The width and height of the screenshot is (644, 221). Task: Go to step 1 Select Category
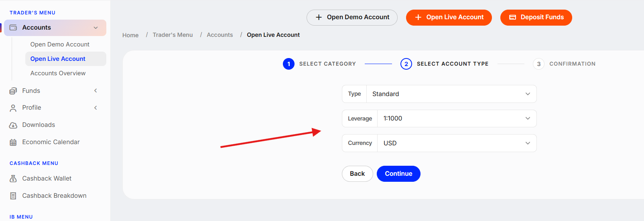(x=319, y=64)
